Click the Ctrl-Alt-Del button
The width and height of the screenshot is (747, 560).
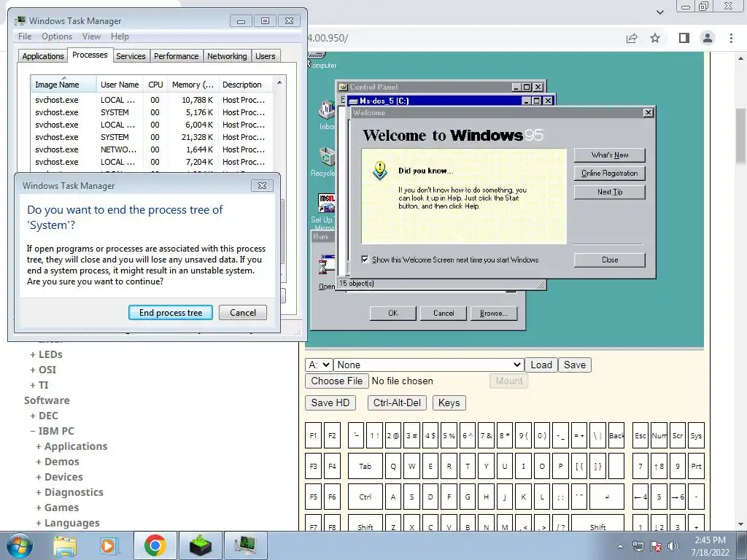pos(397,402)
